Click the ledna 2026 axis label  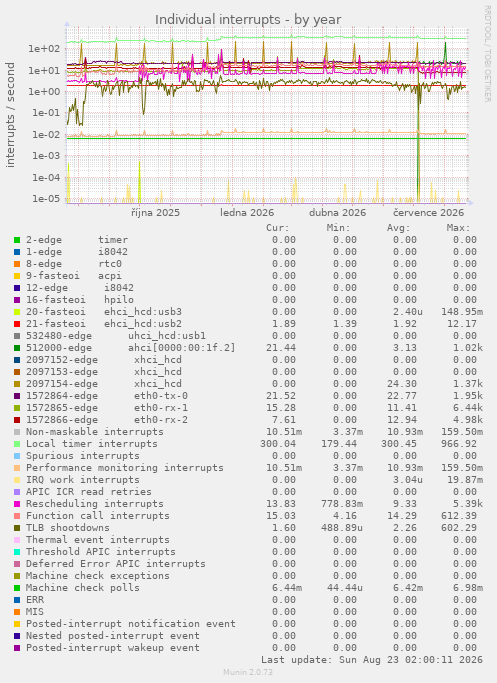247,213
